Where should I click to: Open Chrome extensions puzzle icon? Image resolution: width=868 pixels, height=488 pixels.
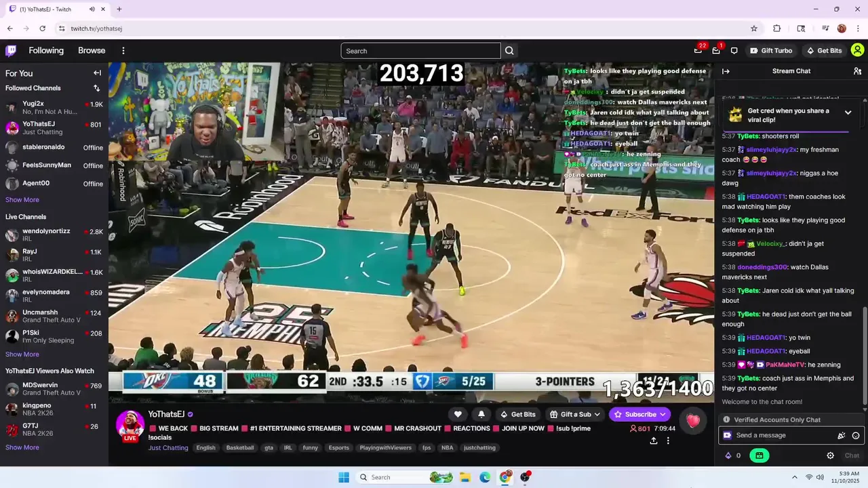pos(777,28)
